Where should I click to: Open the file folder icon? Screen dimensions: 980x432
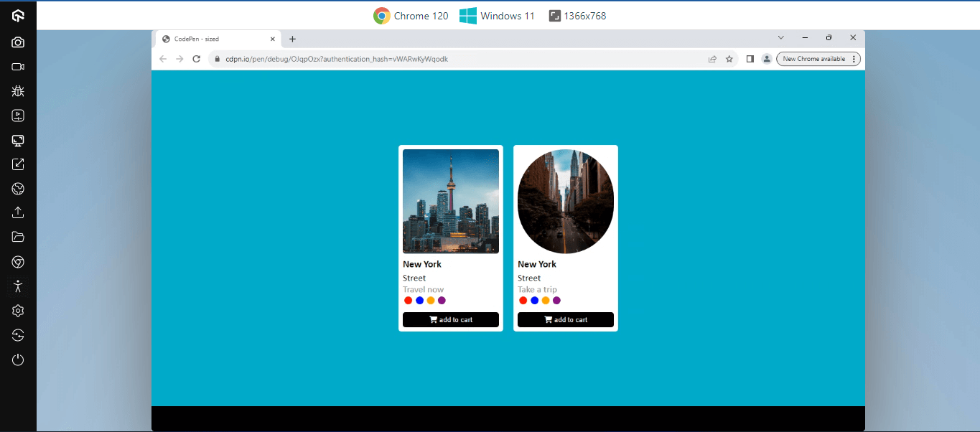tap(18, 237)
